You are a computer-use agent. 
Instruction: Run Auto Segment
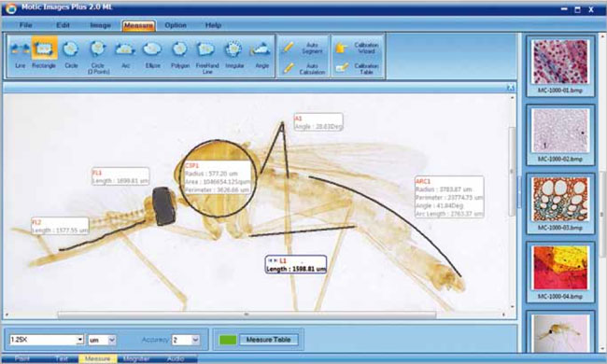coord(303,48)
